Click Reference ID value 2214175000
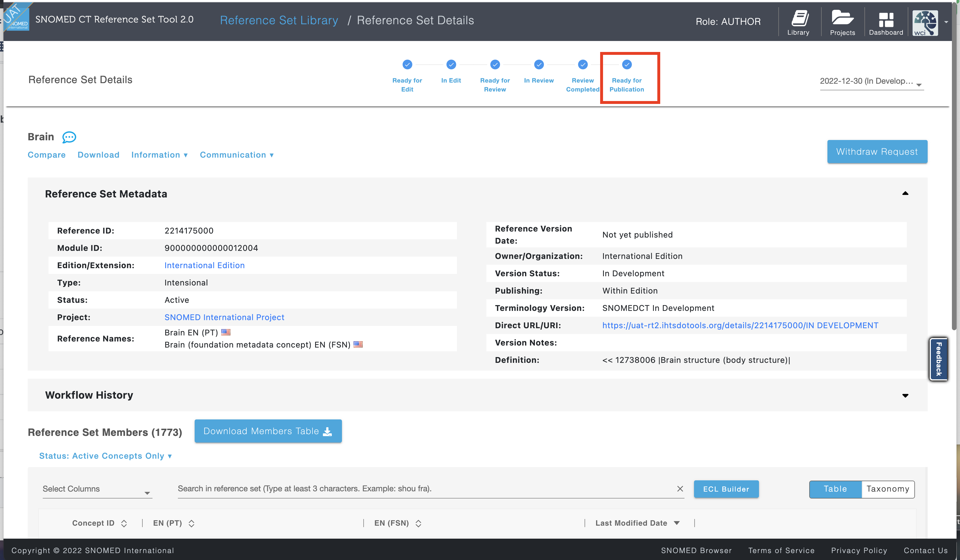The height and width of the screenshot is (560, 960). (189, 231)
